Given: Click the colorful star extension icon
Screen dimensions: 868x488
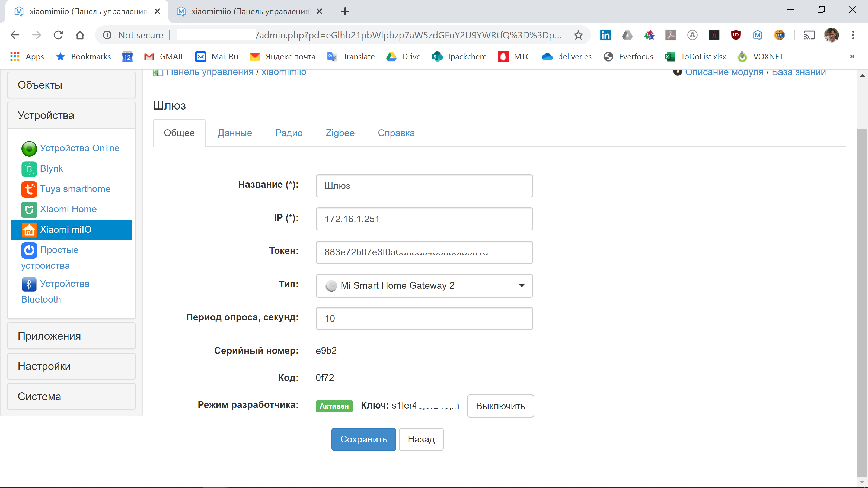Looking at the screenshot, I should (649, 35).
